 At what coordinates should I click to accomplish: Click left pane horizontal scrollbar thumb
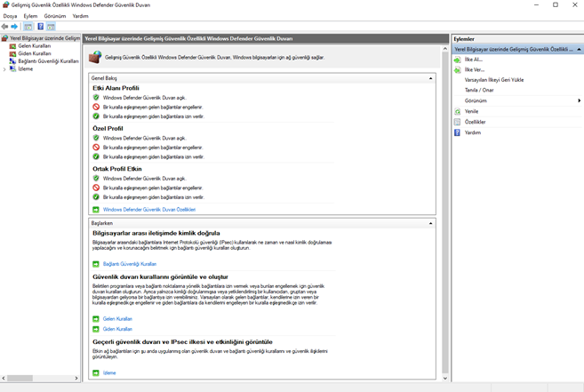[x=20, y=378]
